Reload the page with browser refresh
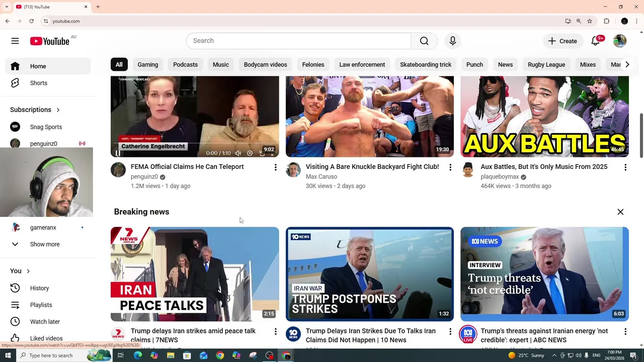 [31, 21]
